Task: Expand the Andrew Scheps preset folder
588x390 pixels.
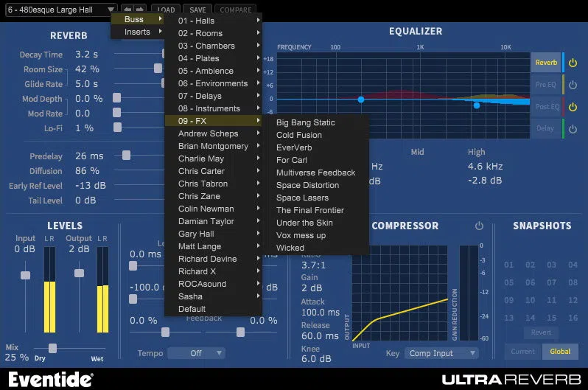Action: click(214, 133)
